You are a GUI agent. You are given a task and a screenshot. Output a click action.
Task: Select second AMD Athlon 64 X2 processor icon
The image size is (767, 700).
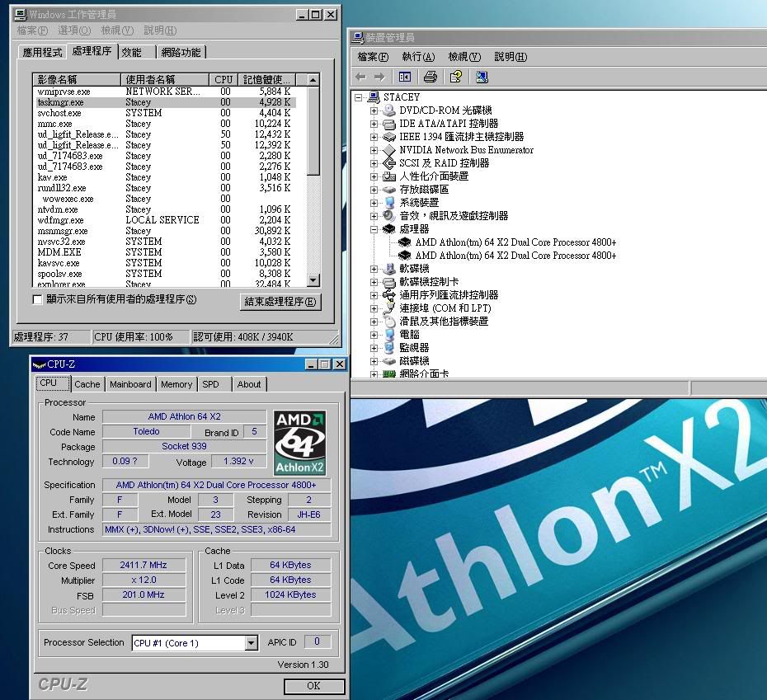pyautogui.click(x=405, y=256)
